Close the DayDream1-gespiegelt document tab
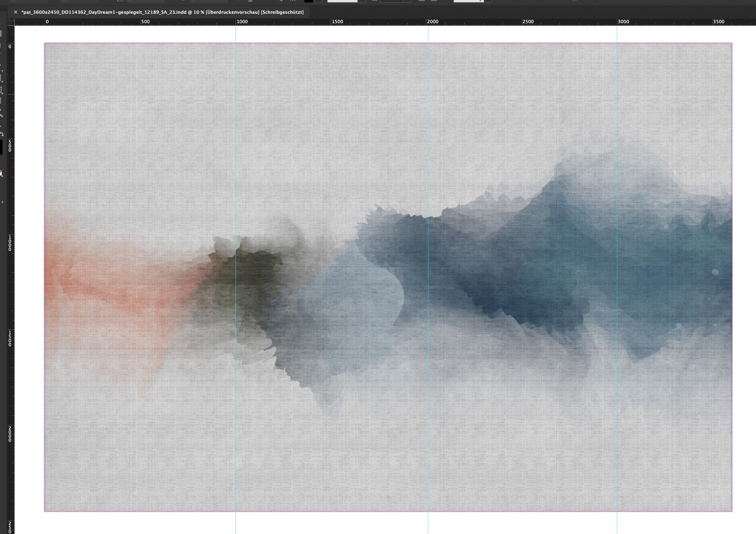Image resolution: width=756 pixels, height=534 pixels. point(15,12)
